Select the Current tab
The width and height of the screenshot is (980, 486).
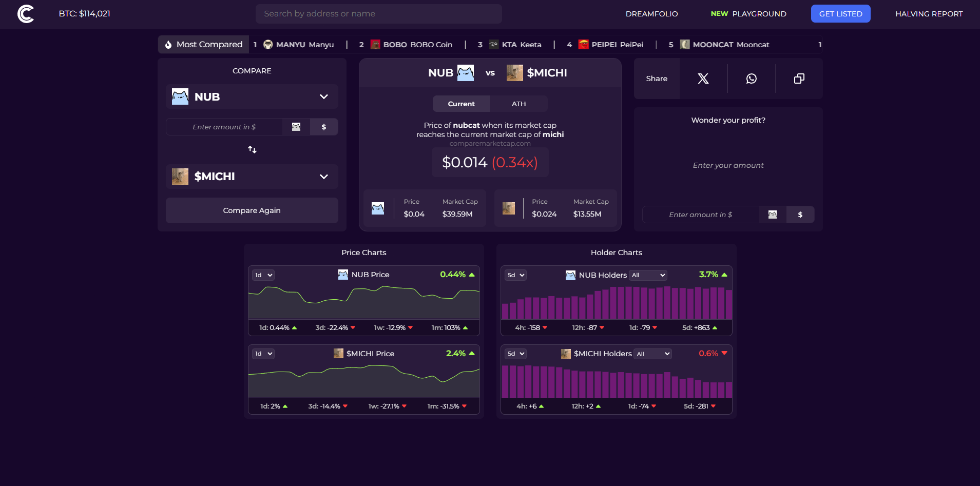[x=461, y=104]
